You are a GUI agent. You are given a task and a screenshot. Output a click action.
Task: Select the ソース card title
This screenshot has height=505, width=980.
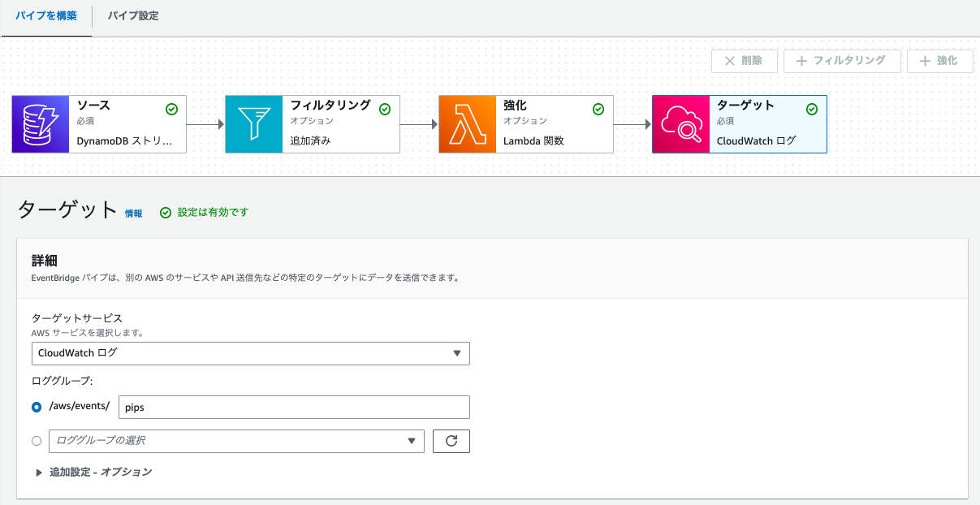coord(93,106)
